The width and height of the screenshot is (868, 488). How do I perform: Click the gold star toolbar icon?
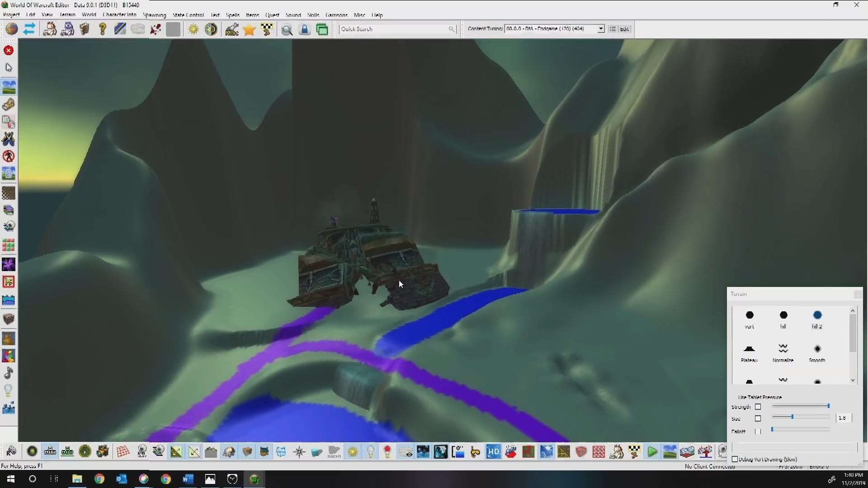tap(249, 30)
